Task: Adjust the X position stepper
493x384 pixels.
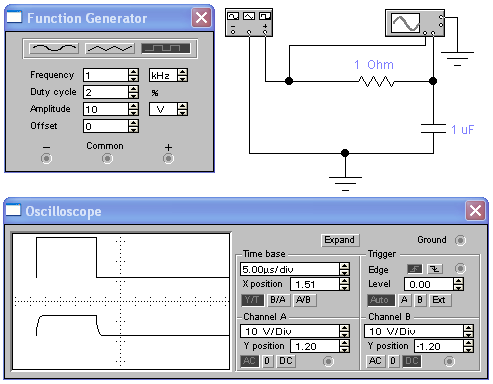Action: tap(344, 284)
